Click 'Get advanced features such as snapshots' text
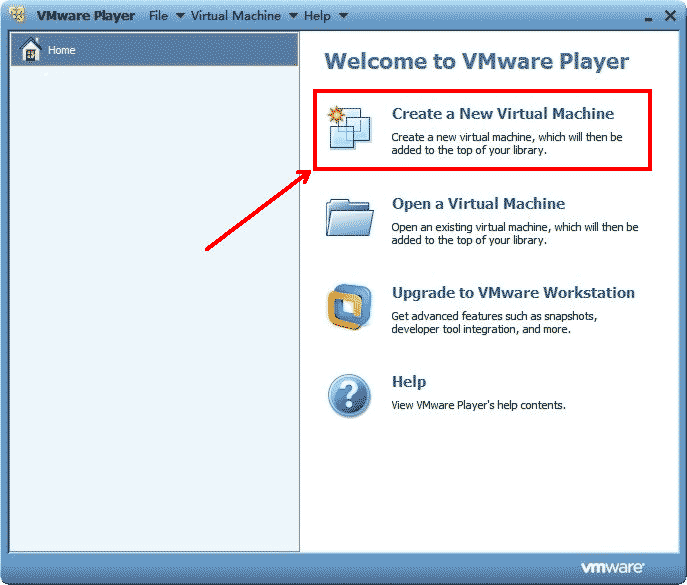The image size is (687, 585). point(494,323)
